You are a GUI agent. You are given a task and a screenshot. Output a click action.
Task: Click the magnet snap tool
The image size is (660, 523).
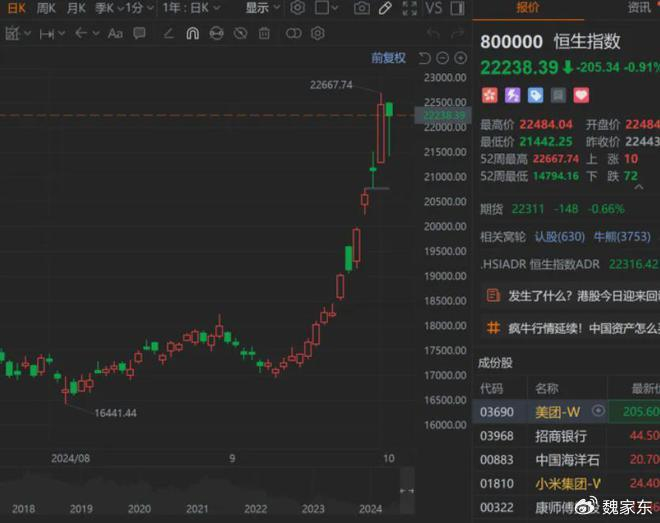pyautogui.click(x=192, y=33)
